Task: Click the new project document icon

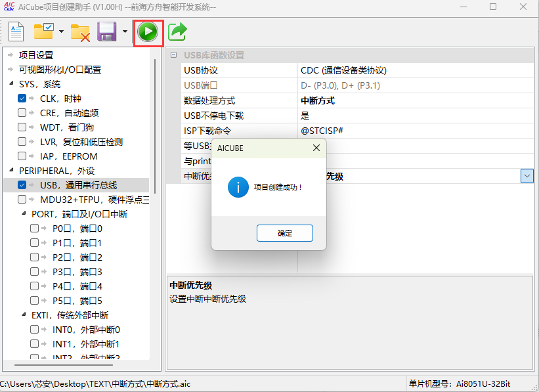Action: tap(16, 32)
